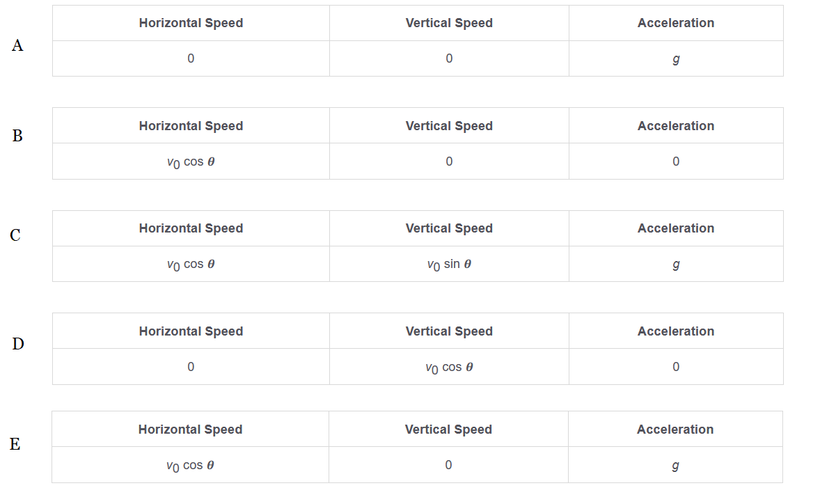This screenshot has width=820, height=504.
Task: Click Acceleration value 0 in table B
Action: click(x=676, y=162)
